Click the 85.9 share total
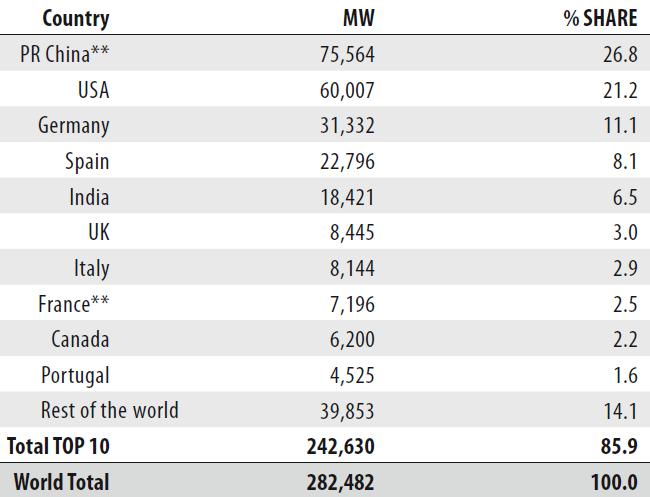 point(619,446)
